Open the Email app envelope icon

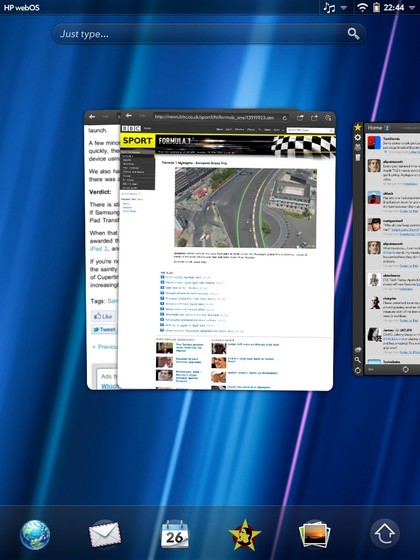pyautogui.click(x=105, y=534)
